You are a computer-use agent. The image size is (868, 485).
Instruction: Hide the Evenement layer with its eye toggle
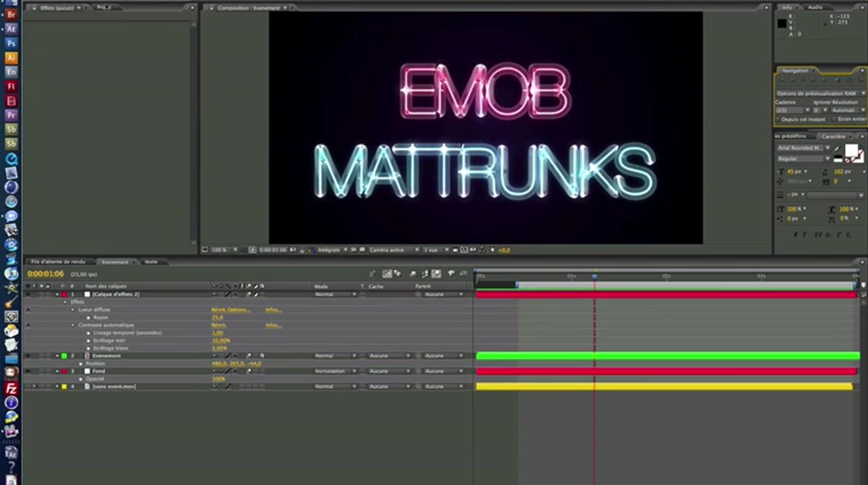click(x=27, y=356)
